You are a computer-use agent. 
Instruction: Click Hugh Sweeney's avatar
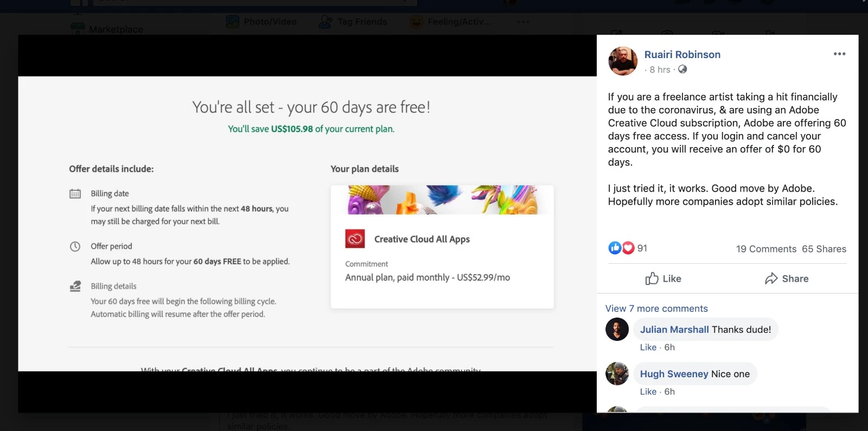(617, 373)
